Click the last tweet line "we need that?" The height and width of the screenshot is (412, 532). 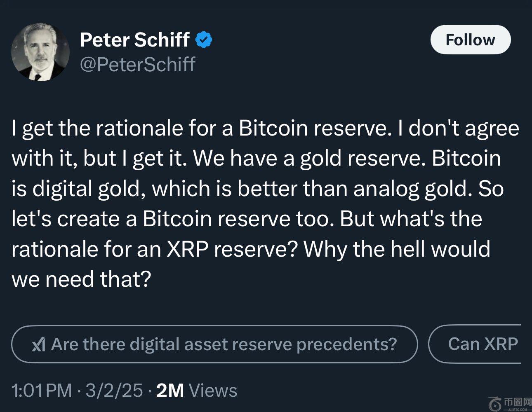click(81, 279)
